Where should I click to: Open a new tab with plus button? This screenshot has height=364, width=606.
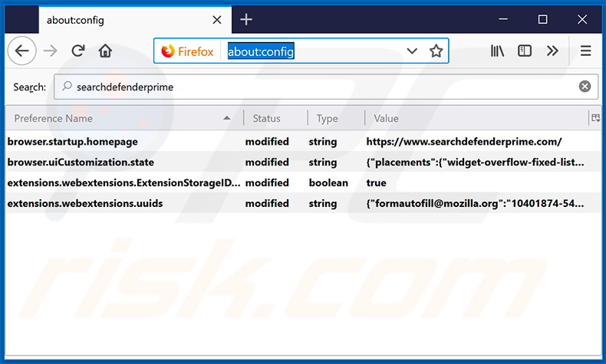click(x=246, y=19)
